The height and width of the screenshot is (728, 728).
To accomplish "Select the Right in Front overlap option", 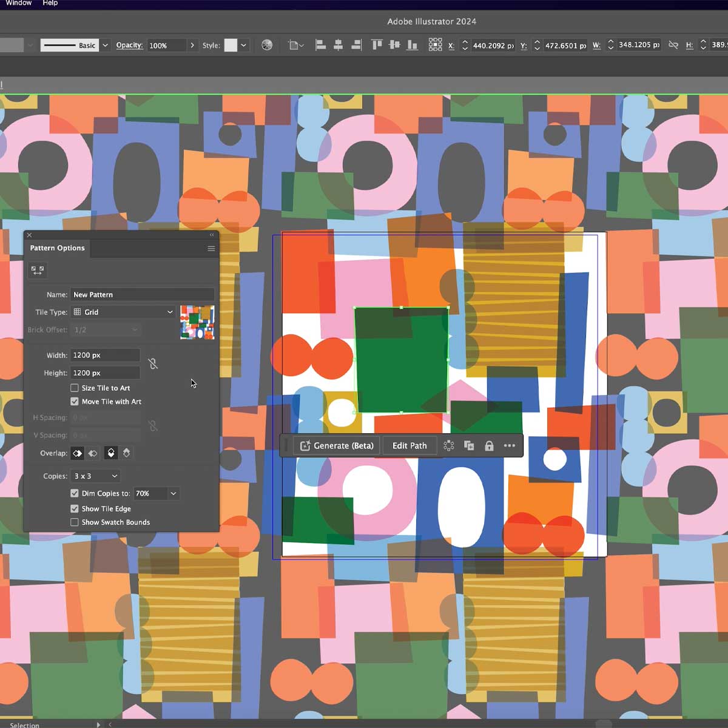I will point(92,453).
